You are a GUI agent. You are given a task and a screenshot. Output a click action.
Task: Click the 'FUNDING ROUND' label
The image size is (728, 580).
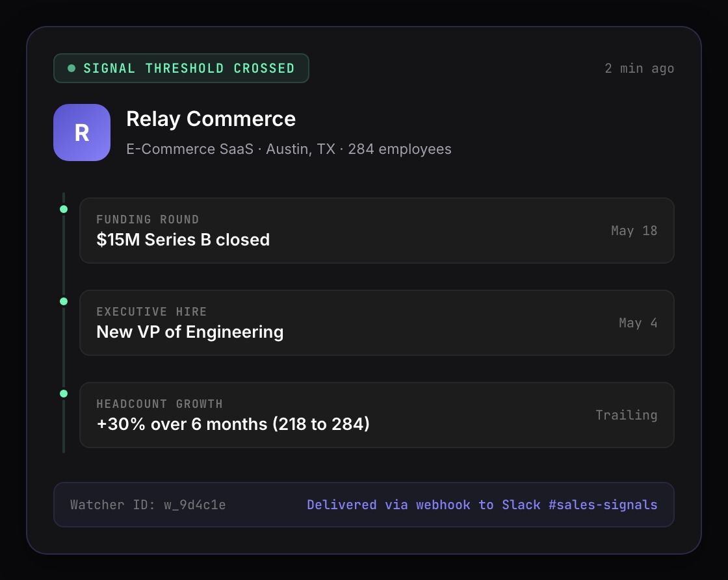tap(148, 220)
